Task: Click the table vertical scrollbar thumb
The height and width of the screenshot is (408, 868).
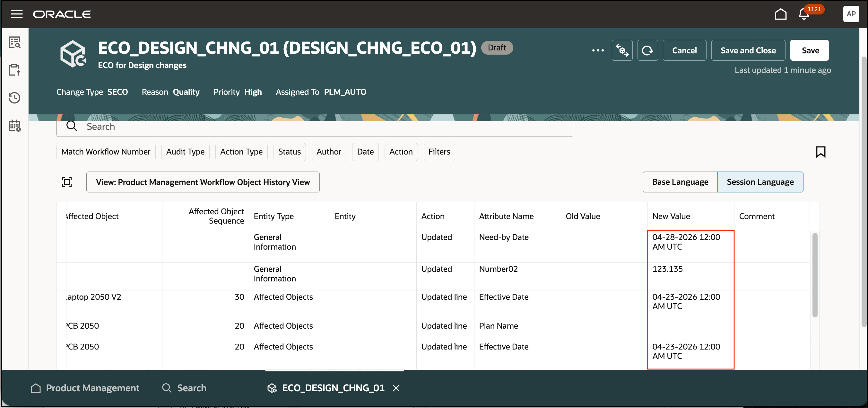Action: pyautogui.click(x=814, y=275)
